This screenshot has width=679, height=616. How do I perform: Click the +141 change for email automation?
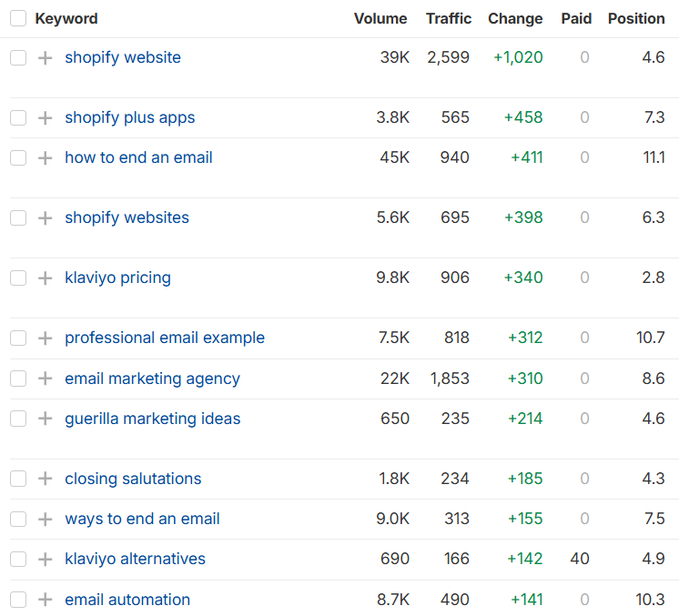527,600
